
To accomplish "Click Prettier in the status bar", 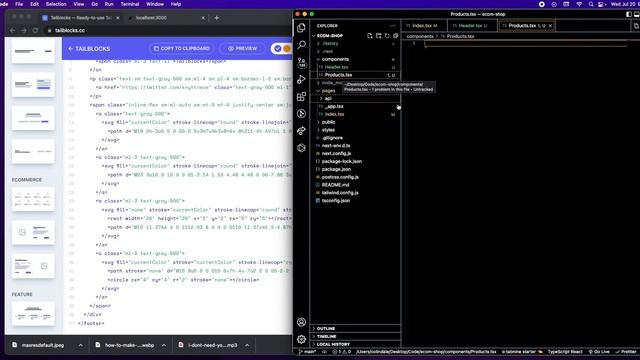I will click(x=626, y=352).
